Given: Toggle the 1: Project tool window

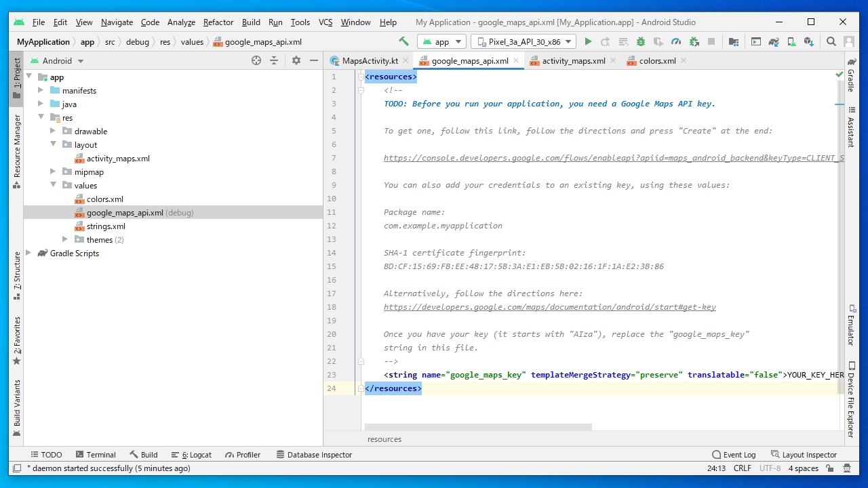Looking at the screenshot, I should pyautogui.click(x=17, y=78).
